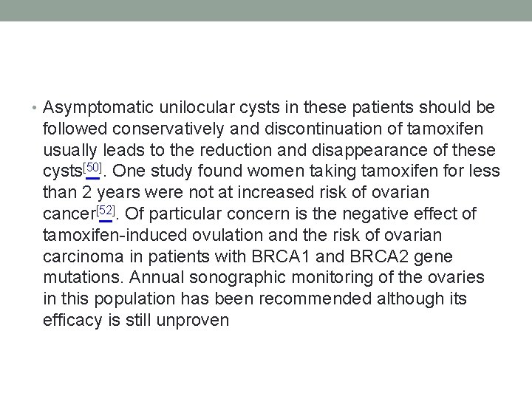Click the word "cysts" before citation 50
Image resolution: width=532 pixels, height=399 pixels.
click(x=61, y=172)
